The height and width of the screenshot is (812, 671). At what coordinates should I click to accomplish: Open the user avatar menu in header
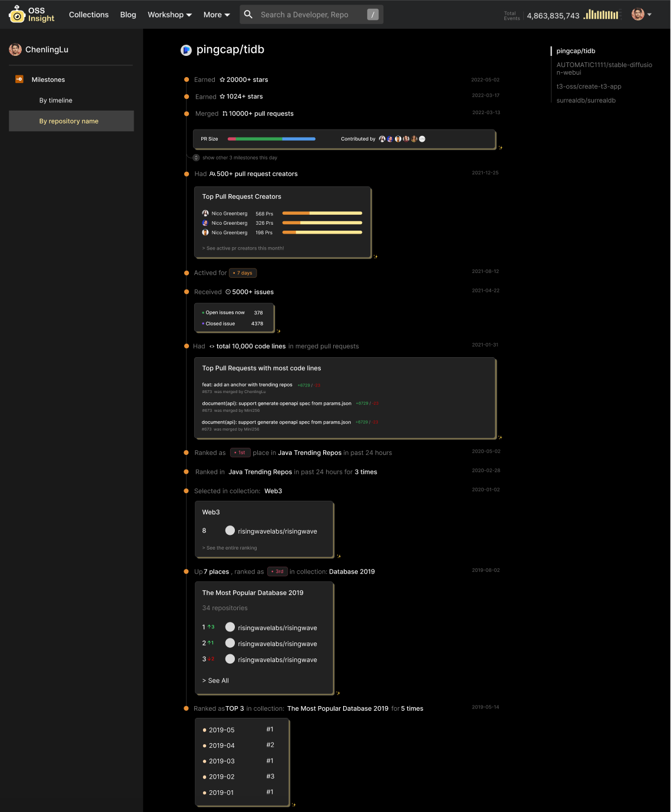pyautogui.click(x=641, y=14)
